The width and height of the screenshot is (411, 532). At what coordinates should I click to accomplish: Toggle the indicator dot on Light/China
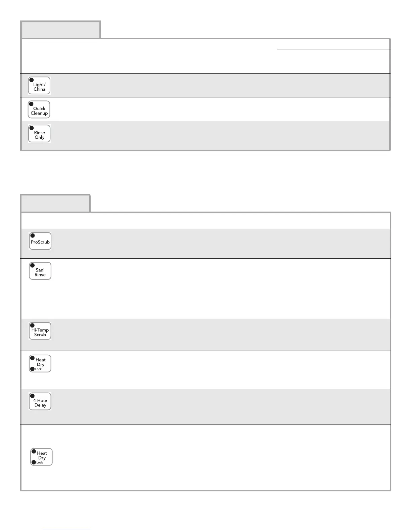(x=32, y=80)
